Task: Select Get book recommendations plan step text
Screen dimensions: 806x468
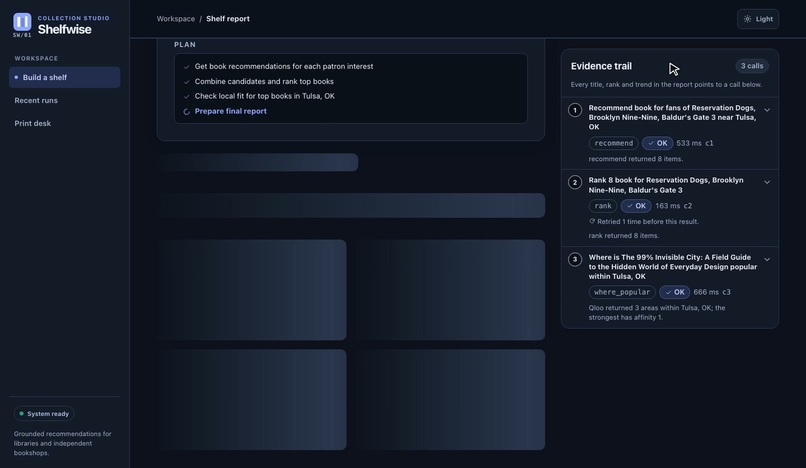Action: click(284, 66)
